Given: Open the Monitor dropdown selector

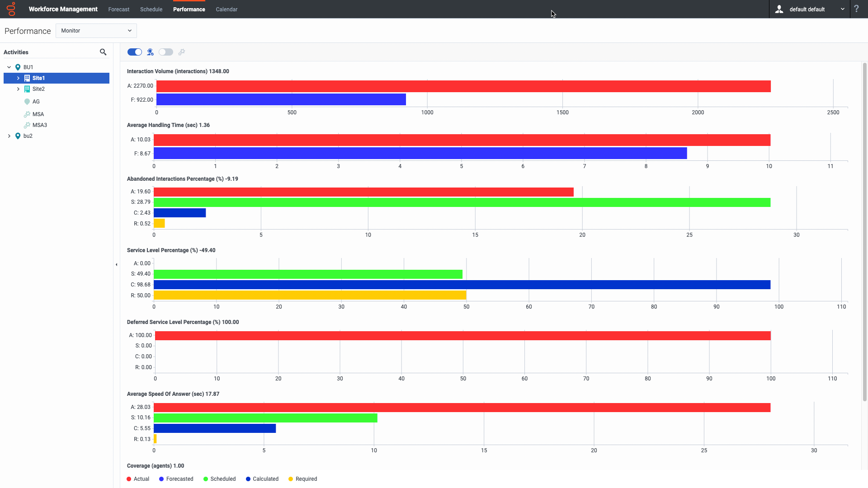Looking at the screenshot, I should coord(95,30).
